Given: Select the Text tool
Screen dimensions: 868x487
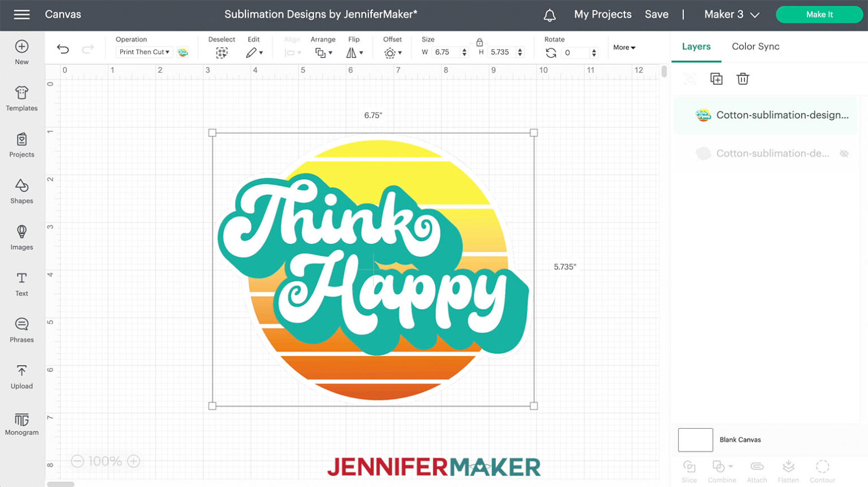Looking at the screenshot, I should [x=21, y=284].
